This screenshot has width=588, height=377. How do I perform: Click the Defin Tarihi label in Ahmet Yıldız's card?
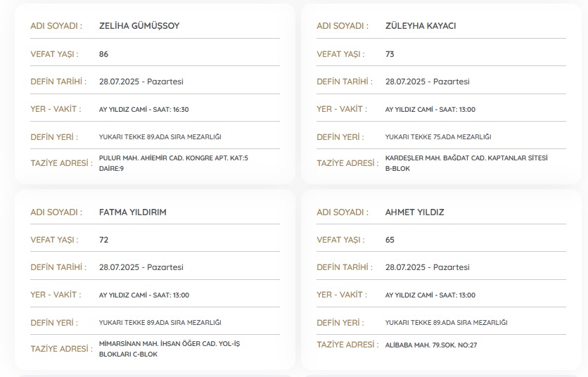tap(345, 267)
